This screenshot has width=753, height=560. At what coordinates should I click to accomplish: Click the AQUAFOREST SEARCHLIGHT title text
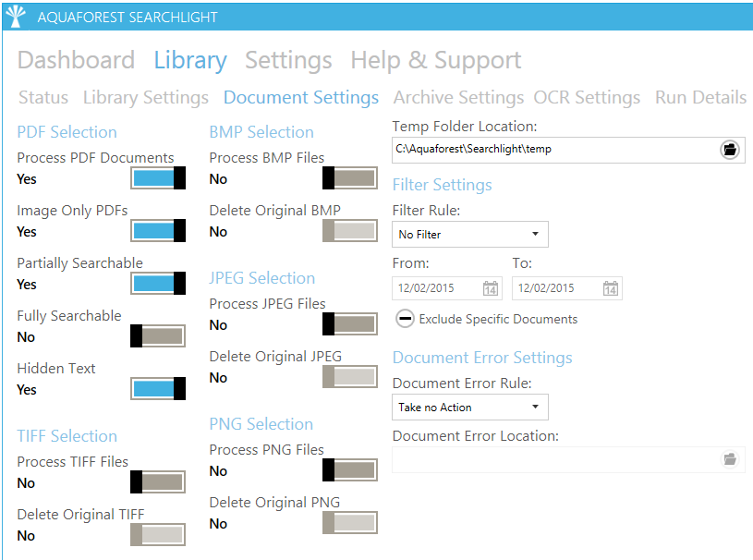pyautogui.click(x=128, y=18)
